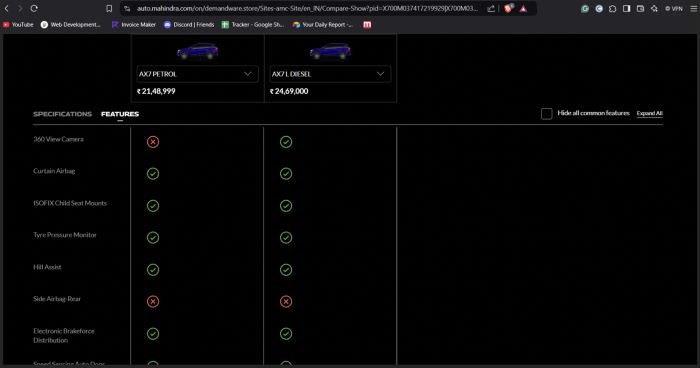Open the AX7 L DIESEL variant dropdown
The width and height of the screenshot is (700, 368).
pos(330,74)
